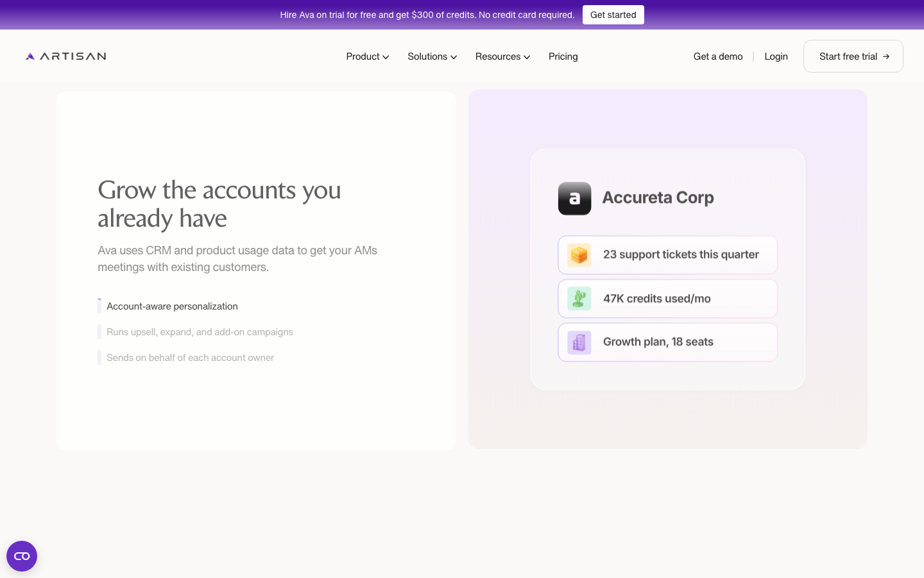Click the 23 support tickets this quarter card
This screenshot has width=924, height=578.
tap(667, 255)
